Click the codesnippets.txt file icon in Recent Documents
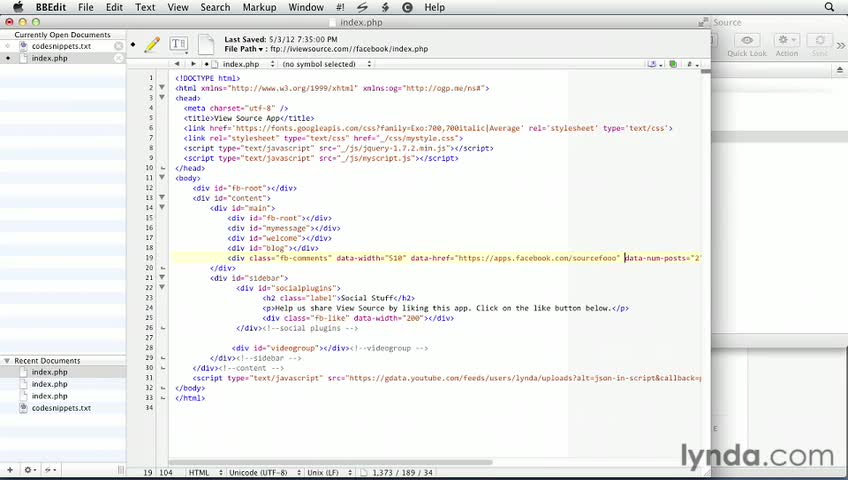848x480 pixels. [23, 408]
